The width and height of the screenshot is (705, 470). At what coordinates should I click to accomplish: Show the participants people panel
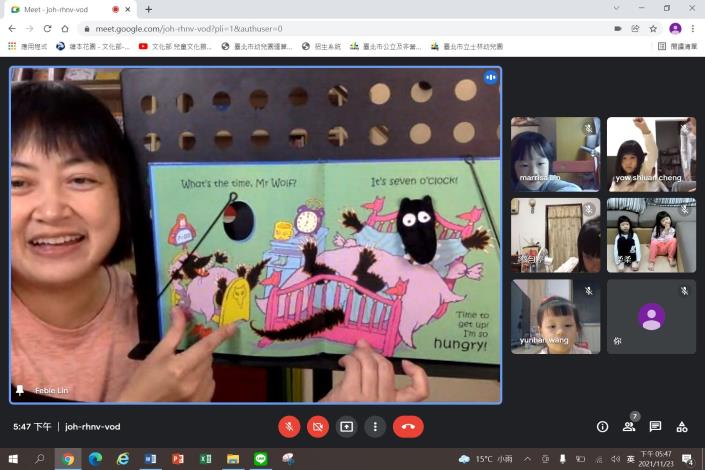(x=629, y=426)
